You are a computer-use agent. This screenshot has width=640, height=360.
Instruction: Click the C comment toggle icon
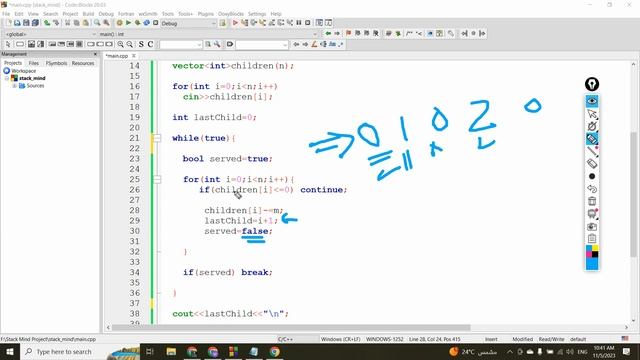pos(150,44)
